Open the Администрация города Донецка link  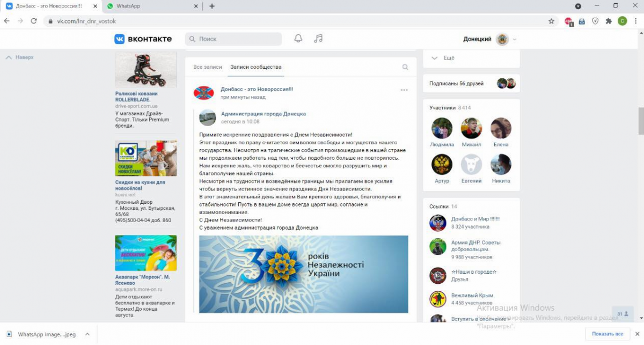[x=263, y=114]
